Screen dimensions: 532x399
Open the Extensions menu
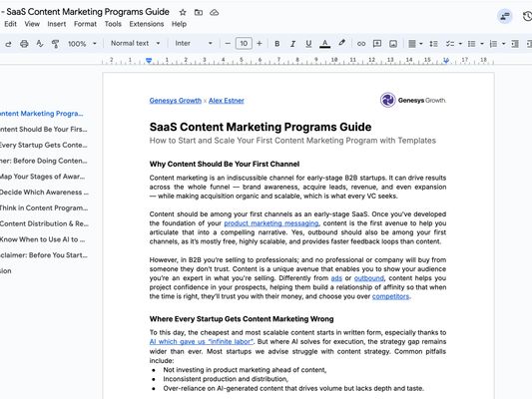(147, 24)
